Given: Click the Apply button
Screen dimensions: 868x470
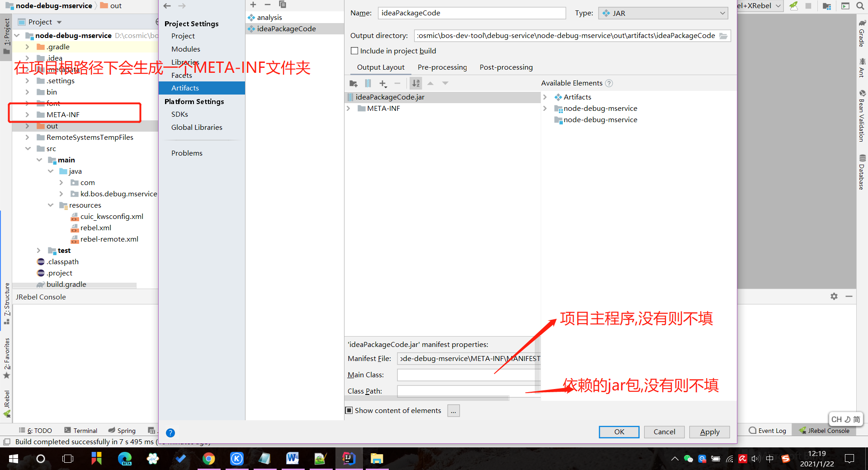Looking at the screenshot, I should [x=710, y=432].
